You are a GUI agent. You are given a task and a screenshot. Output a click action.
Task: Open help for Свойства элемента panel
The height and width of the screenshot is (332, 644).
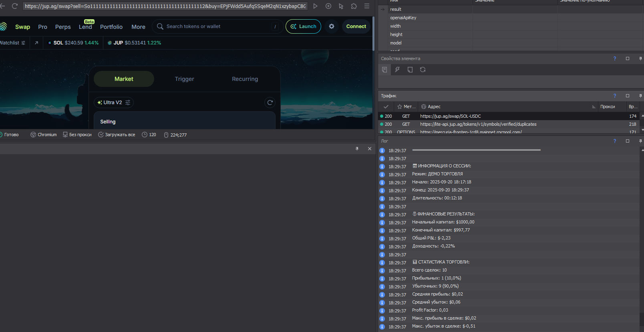click(615, 58)
